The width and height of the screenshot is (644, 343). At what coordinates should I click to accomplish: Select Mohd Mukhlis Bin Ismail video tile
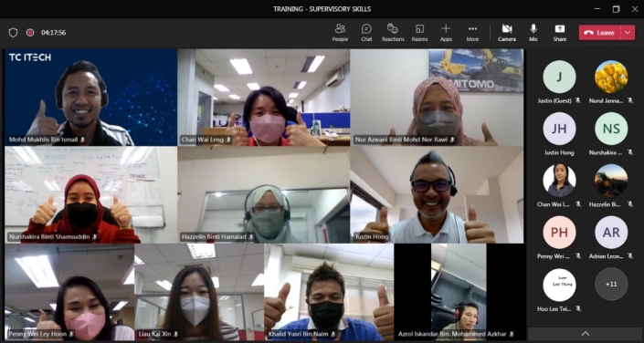click(x=90, y=98)
